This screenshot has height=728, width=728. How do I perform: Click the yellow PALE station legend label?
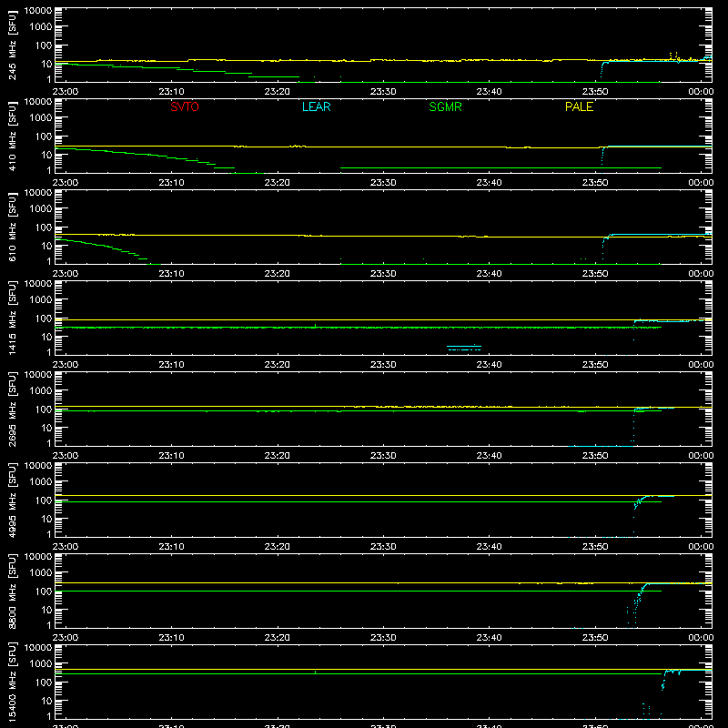pos(579,106)
